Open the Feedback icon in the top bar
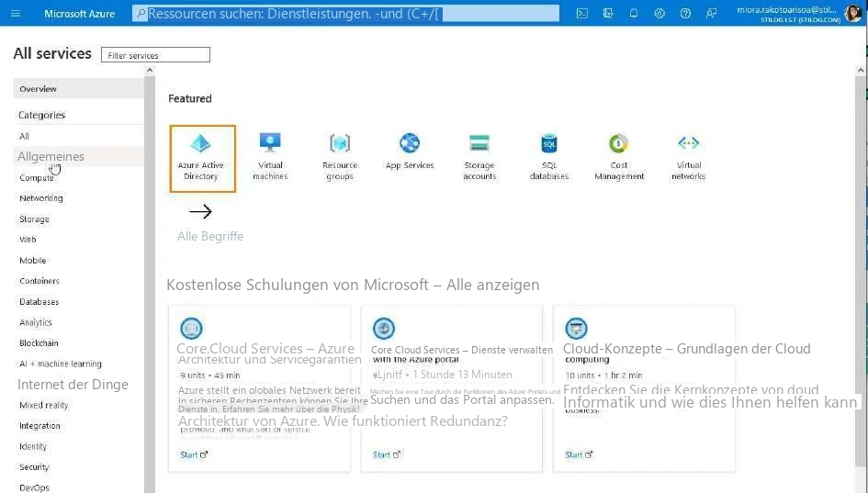868x493 pixels. 711,13
